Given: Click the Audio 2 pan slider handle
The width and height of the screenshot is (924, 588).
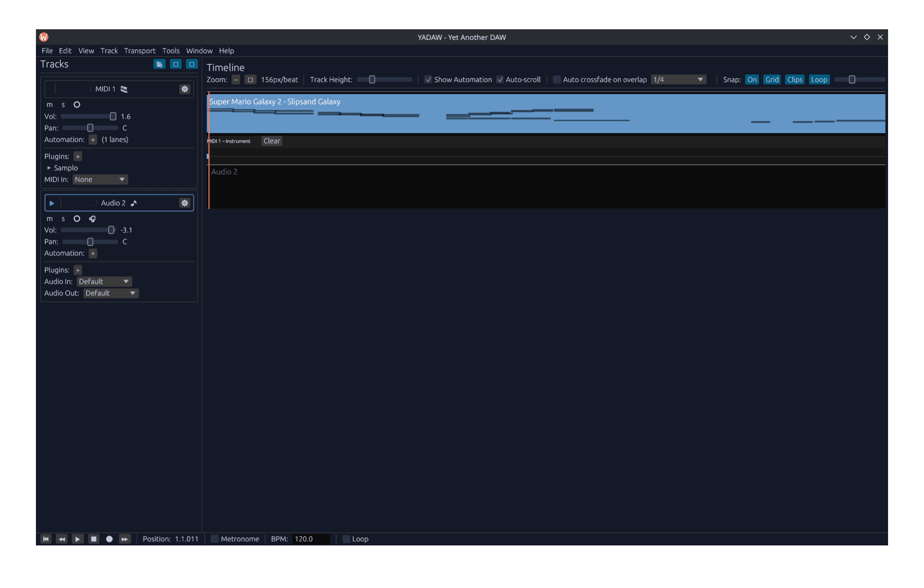Looking at the screenshot, I should [x=90, y=242].
